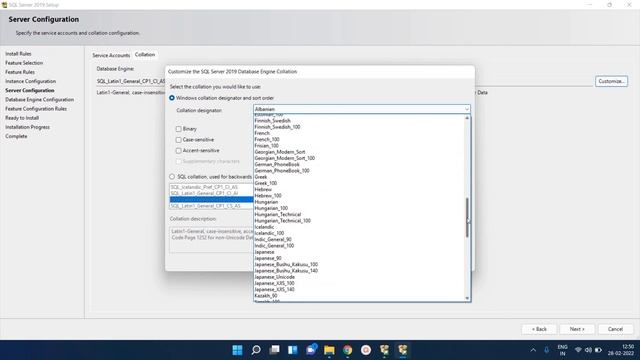Open the Widgets taskbar icon
The width and height of the screenshot is (640, 360).
click(x=293, y=350)
